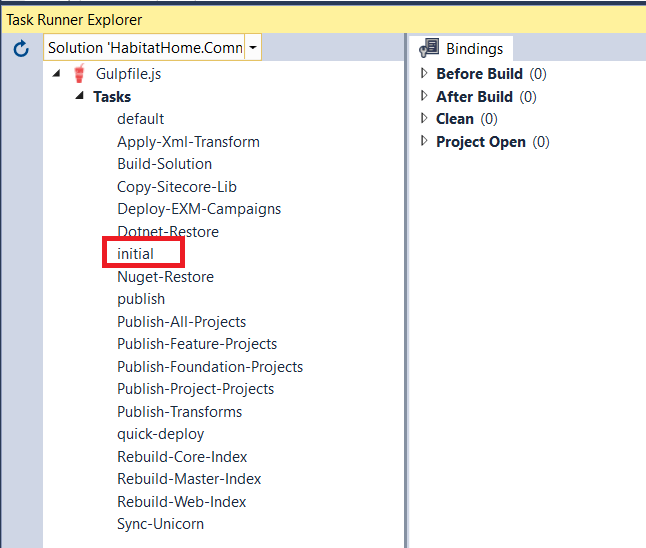
Task: Expand the Project Open bindings group
Action: coord(424,142)
